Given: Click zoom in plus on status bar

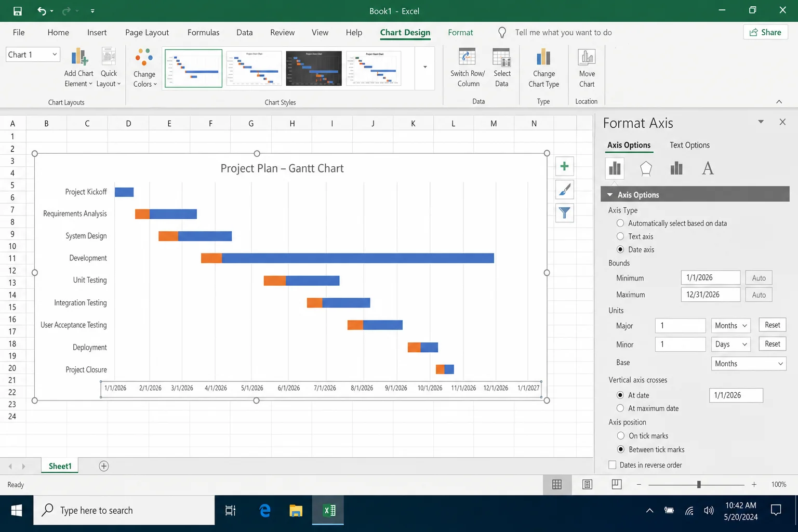Looking at the screenshot, I should pyautogui.click(x=754, y=484).
